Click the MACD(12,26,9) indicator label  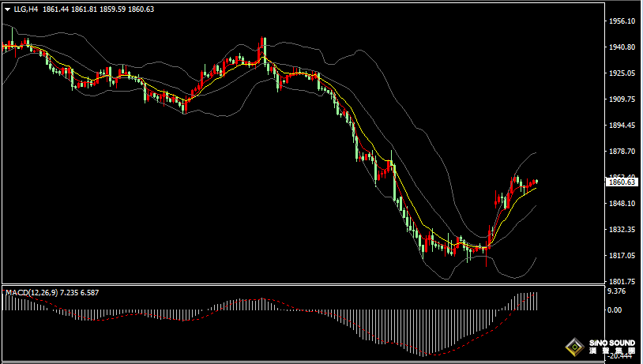pyautogui.click(x=30, y=292)
